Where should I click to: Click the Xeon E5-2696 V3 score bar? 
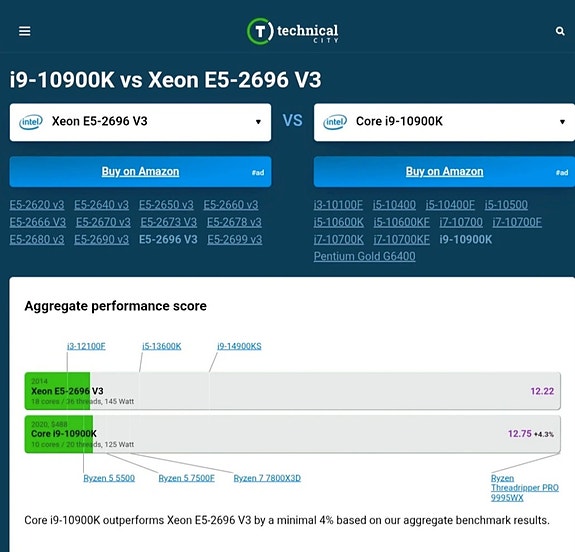click(292, 391)
